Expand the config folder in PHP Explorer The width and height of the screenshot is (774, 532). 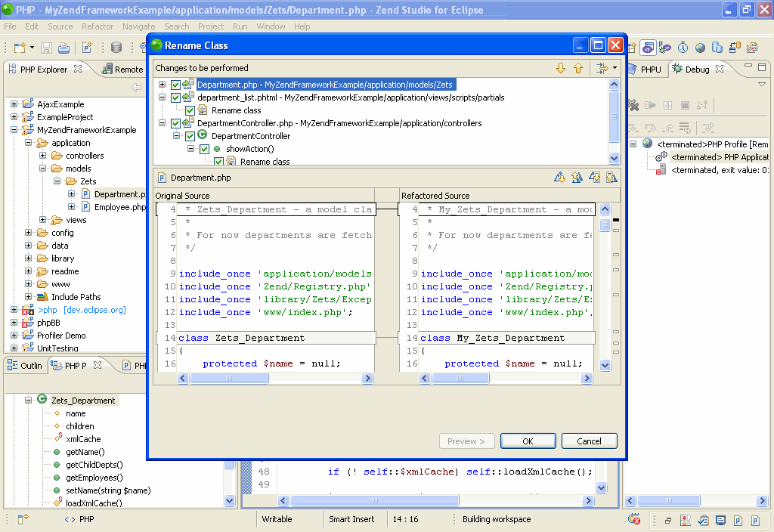(x=28, y=233)
